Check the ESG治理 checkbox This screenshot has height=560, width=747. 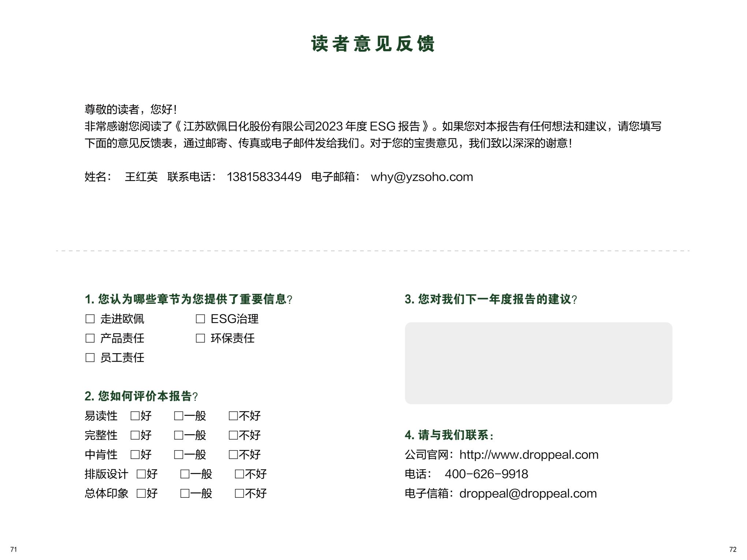click(x=200, y=319)
